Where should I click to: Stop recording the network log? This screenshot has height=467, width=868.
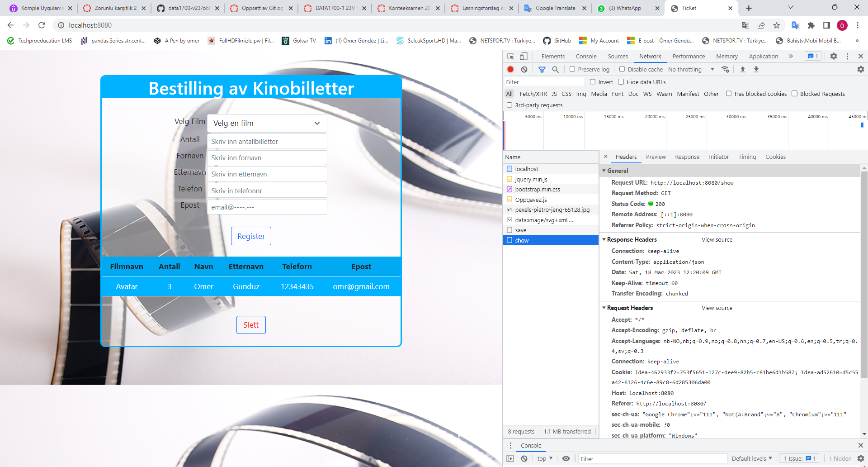coord(511,69)
